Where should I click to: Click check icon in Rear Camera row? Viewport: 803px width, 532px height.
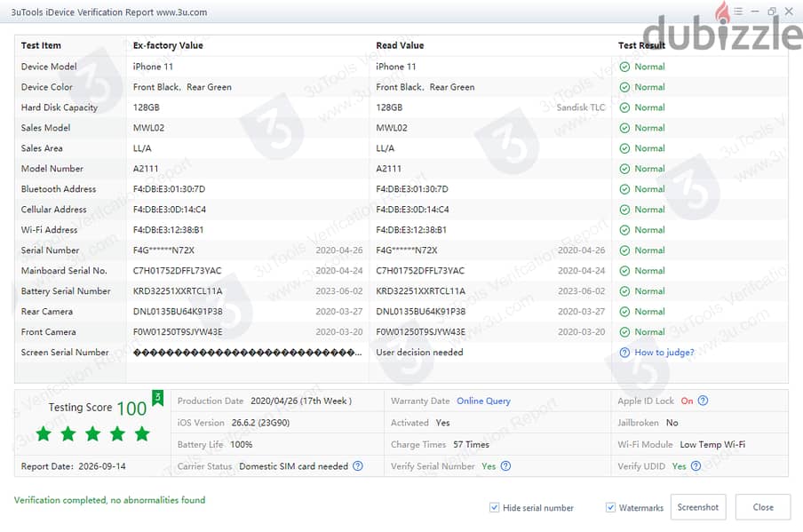[624, 312]
